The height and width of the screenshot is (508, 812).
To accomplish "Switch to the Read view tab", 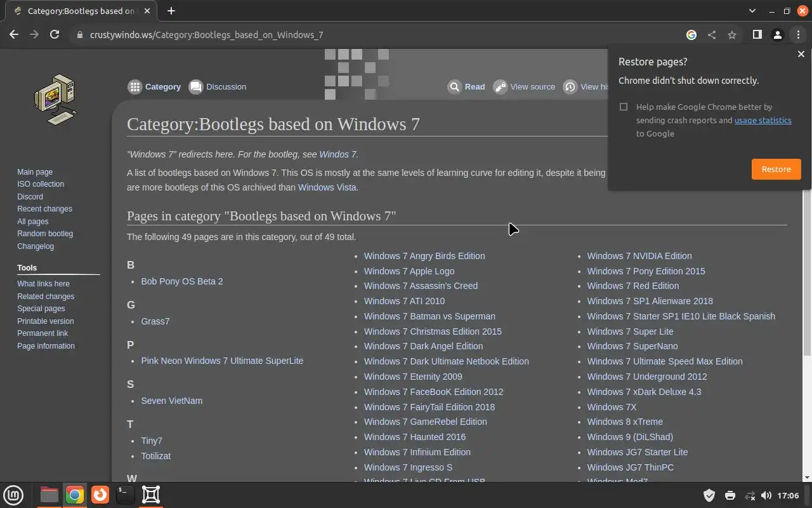I will point(466,87).
